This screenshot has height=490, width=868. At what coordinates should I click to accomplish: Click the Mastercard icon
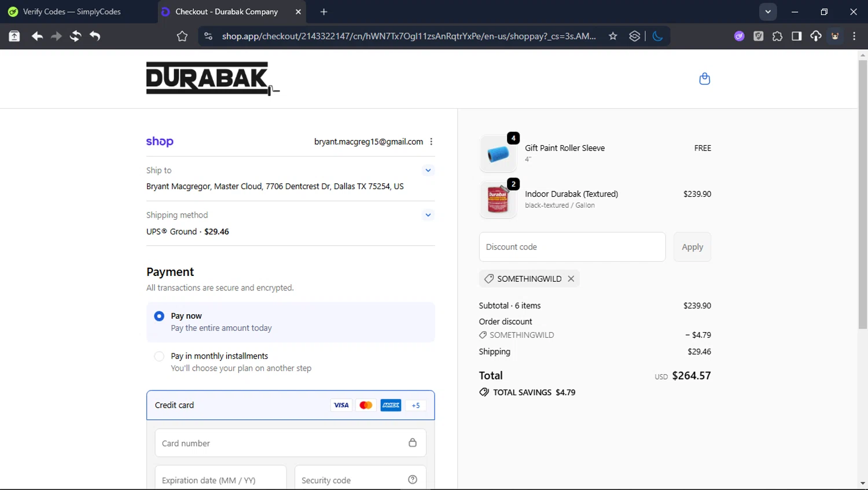pyautogui.click(x=366, y=405)
